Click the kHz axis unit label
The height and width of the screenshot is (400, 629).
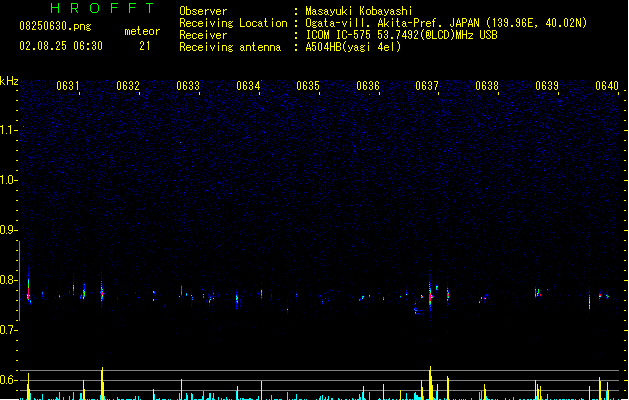(9, 81)
